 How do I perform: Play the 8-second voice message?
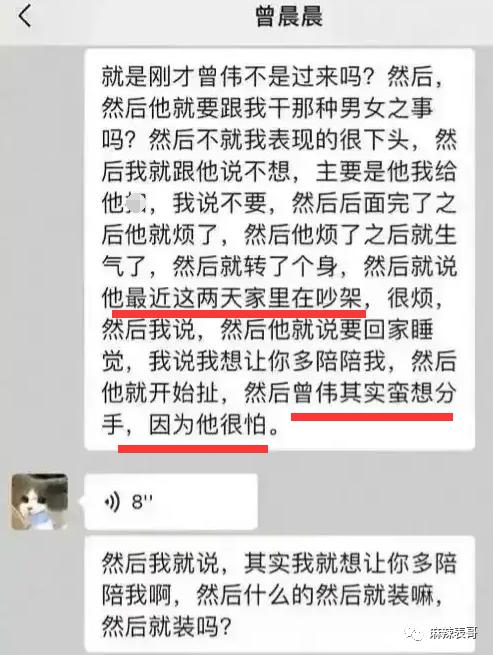coord(170,502)
